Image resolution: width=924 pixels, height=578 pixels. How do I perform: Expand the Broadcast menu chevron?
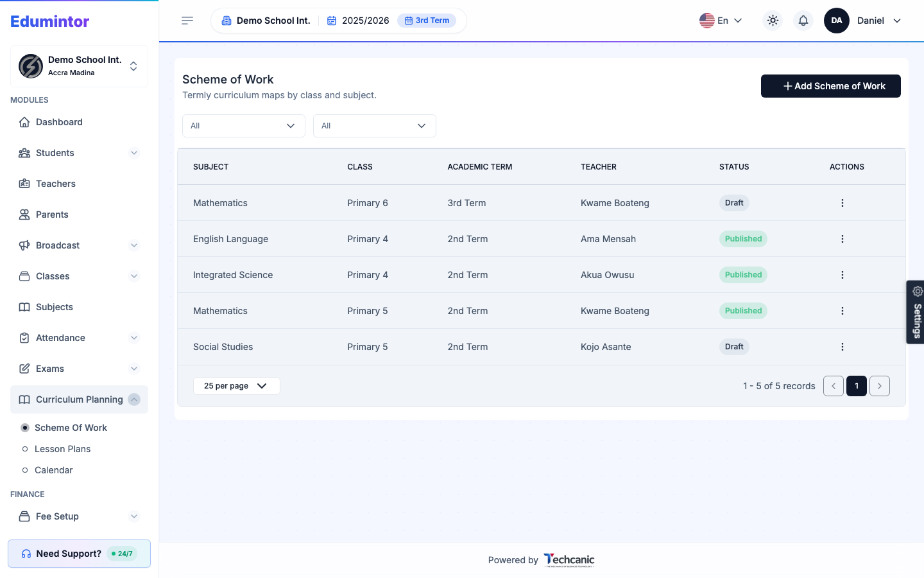click(134, 245)
